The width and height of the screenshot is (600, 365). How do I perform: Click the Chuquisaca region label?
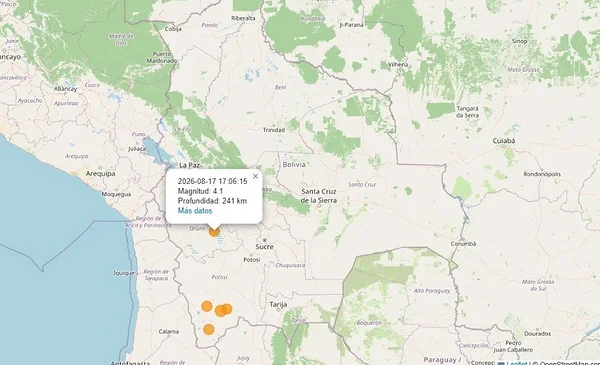tap(290, 265)
